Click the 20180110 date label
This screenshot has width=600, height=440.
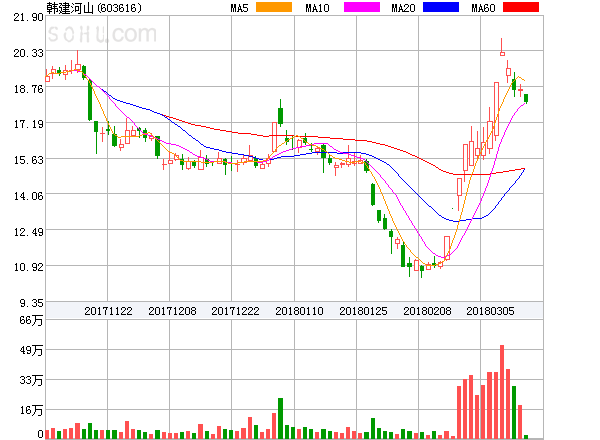pos(299,311)
